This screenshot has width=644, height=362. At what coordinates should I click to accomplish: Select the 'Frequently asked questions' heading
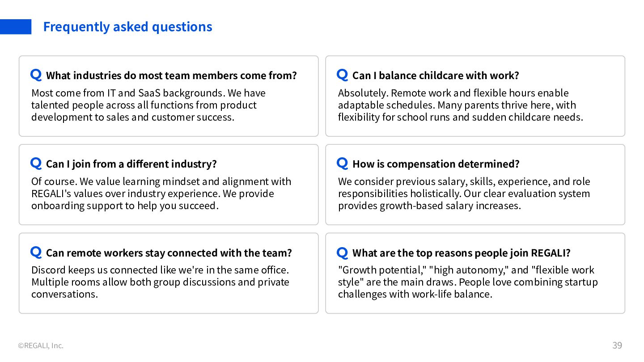pyautogui.click(x=127, y=27)
